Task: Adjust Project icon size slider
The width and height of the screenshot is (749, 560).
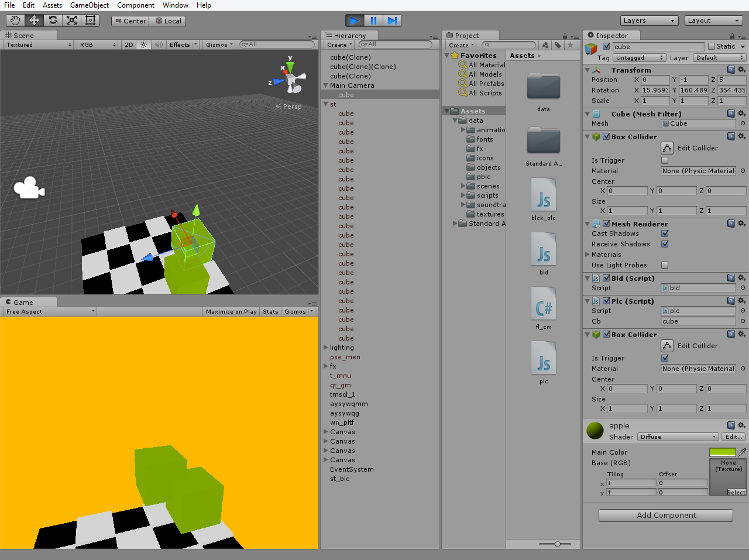Action: [557, 544]
